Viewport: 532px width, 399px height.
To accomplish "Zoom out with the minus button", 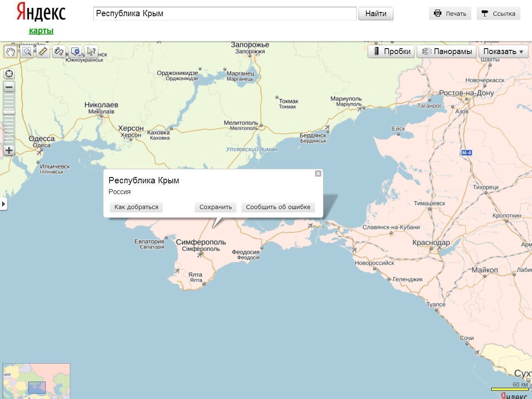I will tap(9, 87).
